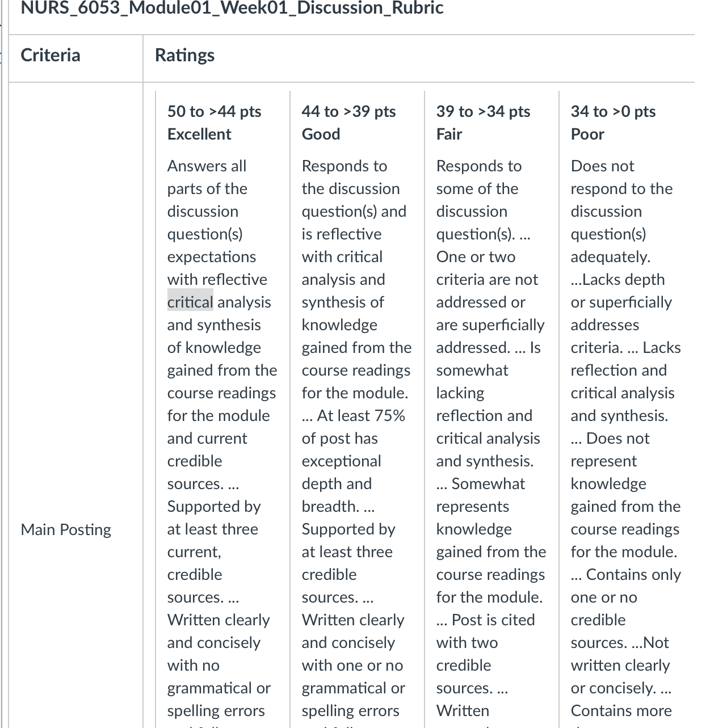Choose the 50 to >44 pts rating
The image size is (710, 728).
[x=215, y=111]
